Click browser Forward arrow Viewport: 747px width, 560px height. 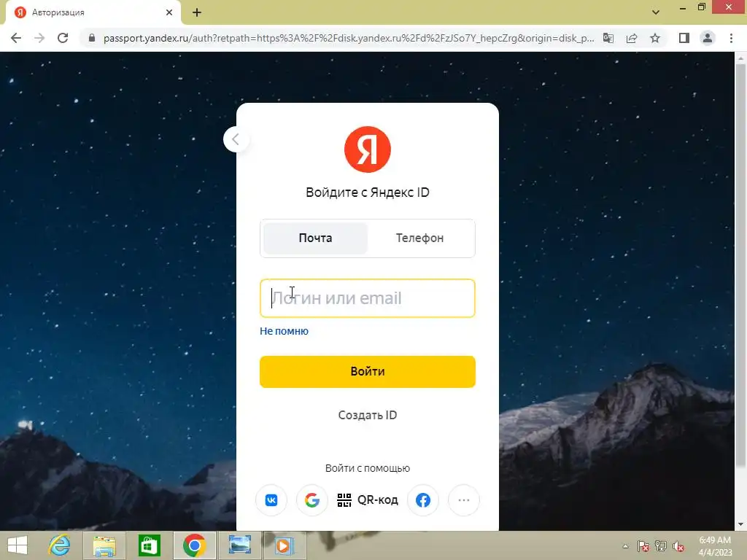39,38
